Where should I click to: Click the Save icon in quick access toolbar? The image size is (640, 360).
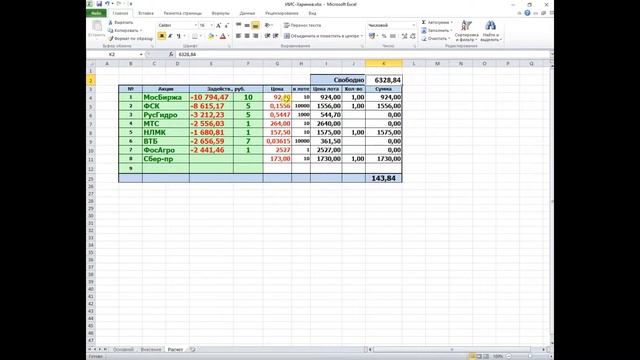(99, 4)
